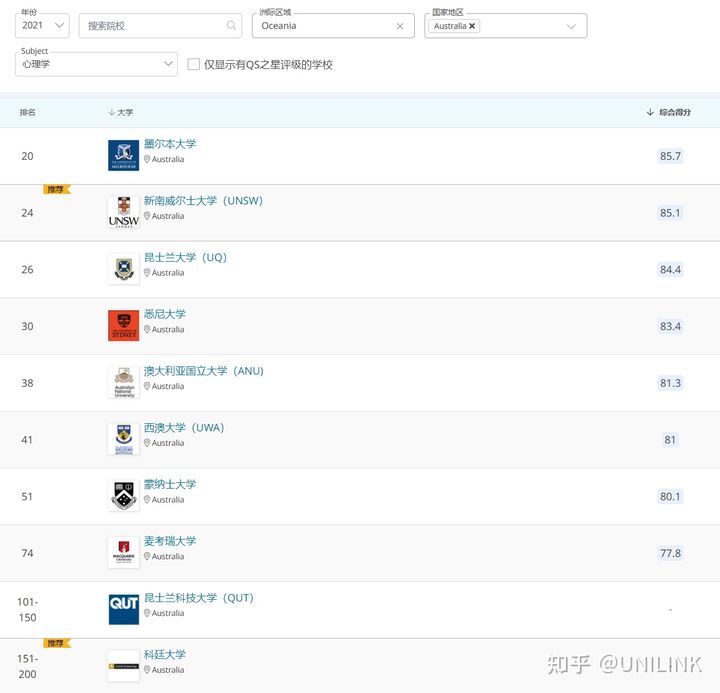720x693 pixels.
Task: Click the 排名 column header
Action: 28,112
